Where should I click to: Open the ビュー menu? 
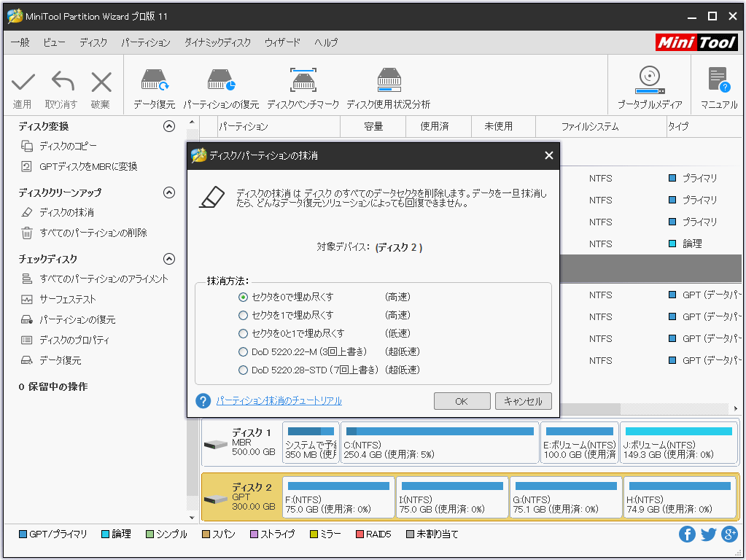tap(54, 42)
